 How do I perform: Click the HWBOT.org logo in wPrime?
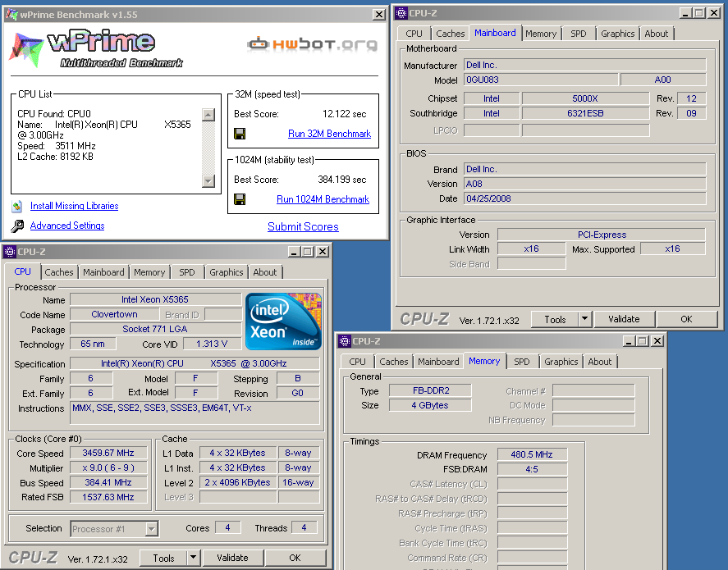312,44
